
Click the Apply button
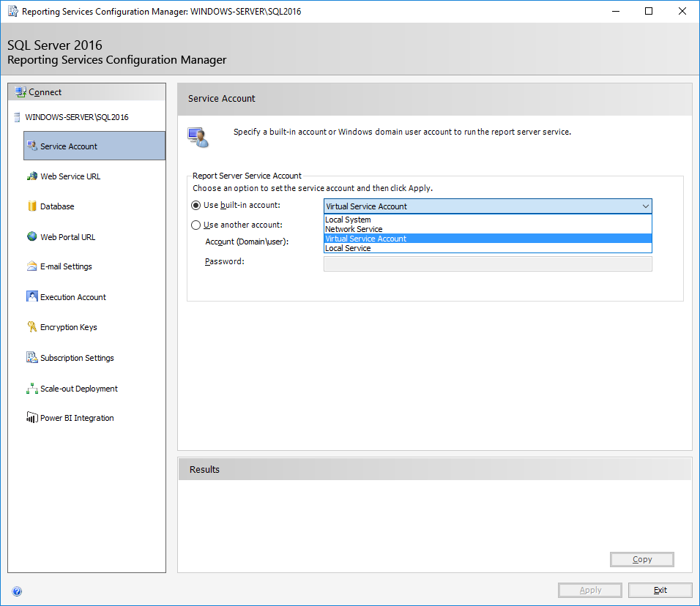click(589, 590)
